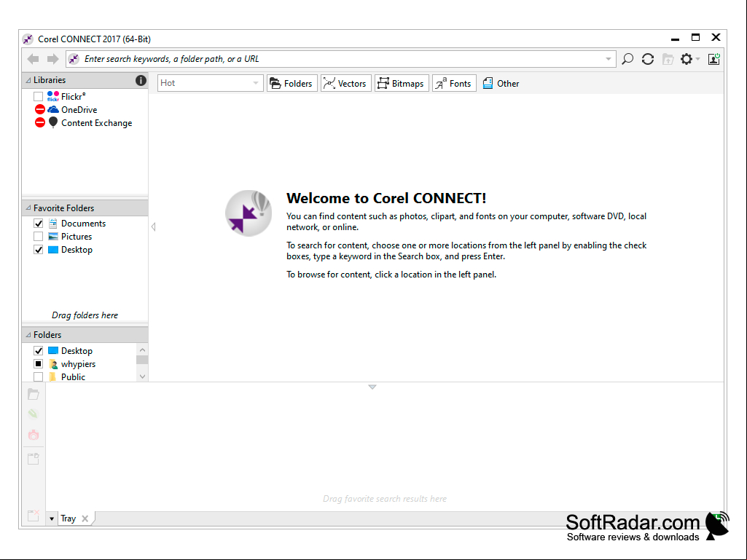Click inside the search keywords field

pyautogui.click(x=341, y=59)
